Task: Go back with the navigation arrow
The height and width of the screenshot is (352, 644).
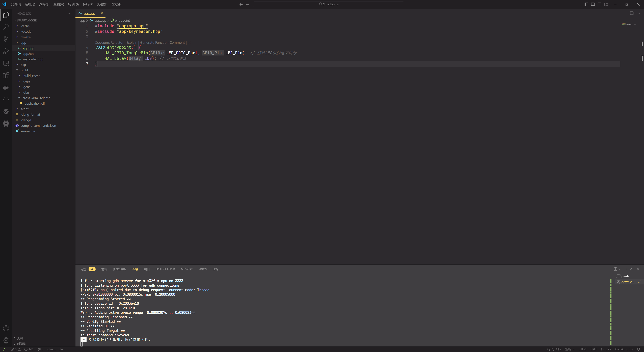Action: click(x=241, y=4)
